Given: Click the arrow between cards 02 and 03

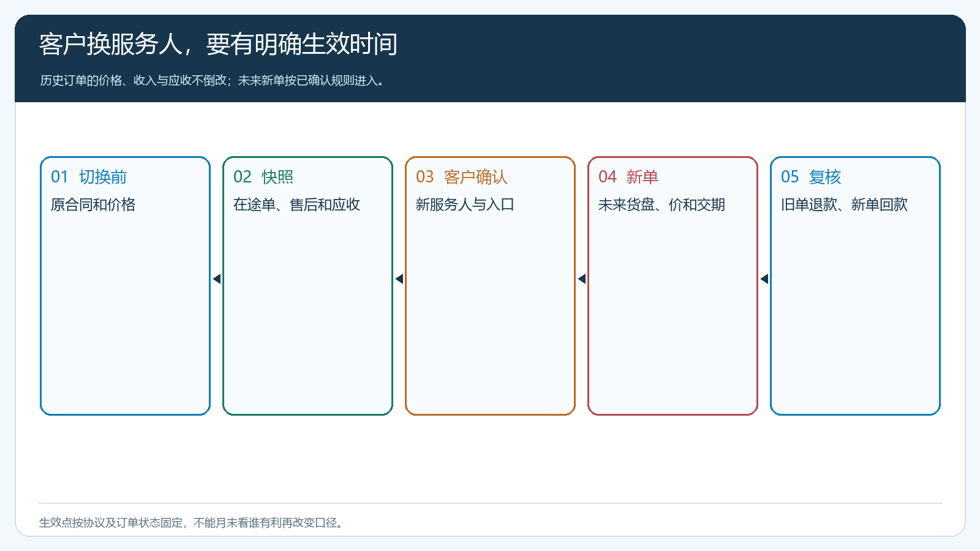Looking at the screenshot, I should point(399,279).
